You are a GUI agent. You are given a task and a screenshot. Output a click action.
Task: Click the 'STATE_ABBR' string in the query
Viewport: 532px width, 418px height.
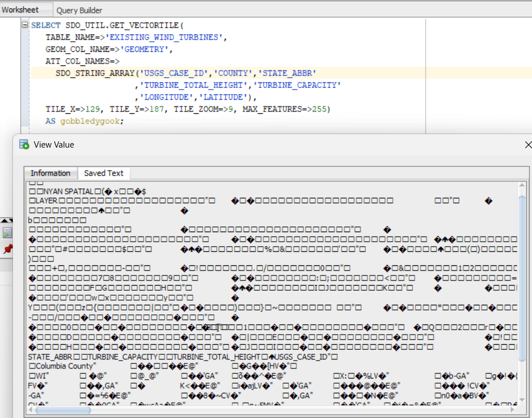click(x=287, y=73)
